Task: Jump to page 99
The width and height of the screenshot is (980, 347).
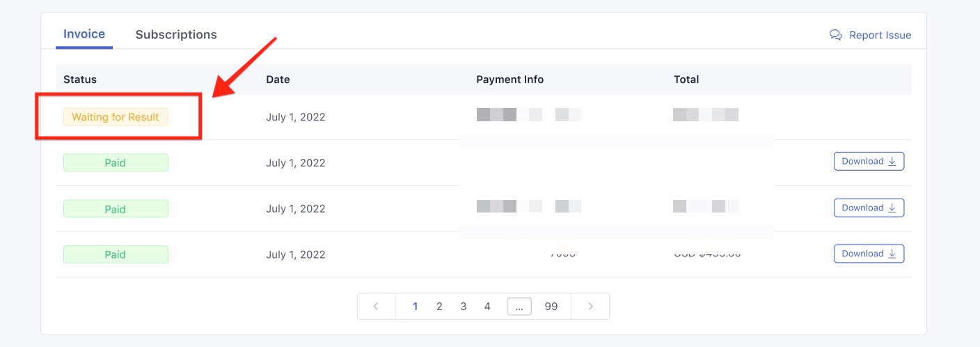Action: click(551, 306)
